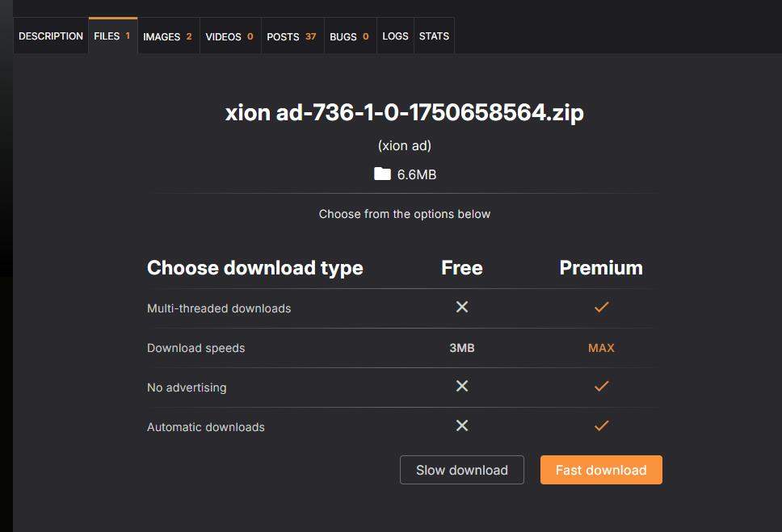Image resolution: width=782 pixels, height=532 pixels.
Task: Click the Premium checkmark for Multi-threaded downloads
Action: 601,307
